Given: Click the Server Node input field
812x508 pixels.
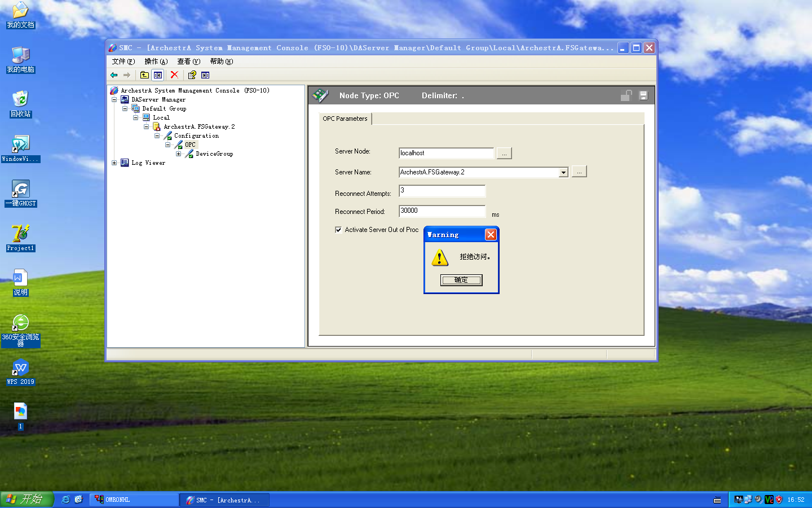Looking at the screenshot, I should click(x=446, y=153).
